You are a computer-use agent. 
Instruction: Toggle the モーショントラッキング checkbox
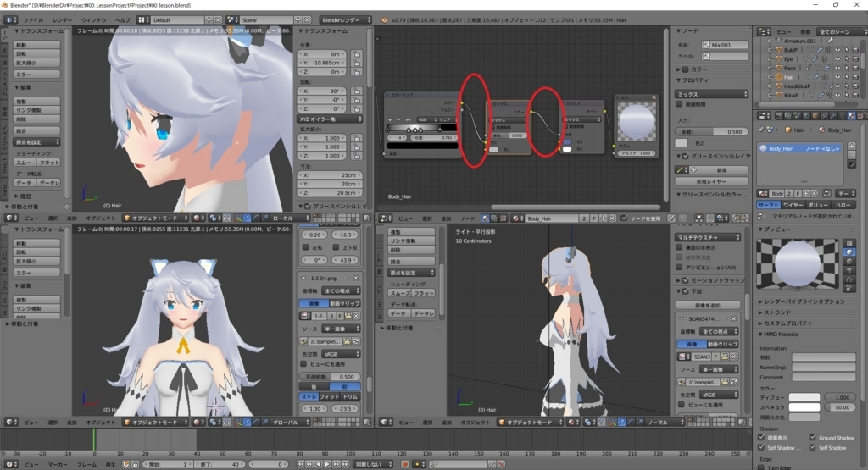pyautogui.click(x=686, y=280)
